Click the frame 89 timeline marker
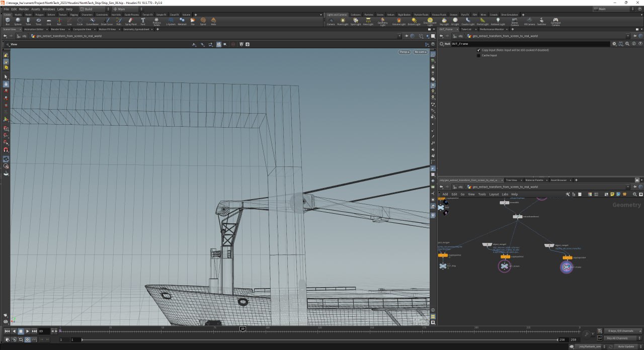The height and width of the screenshot is (350, 644). point(243,329)
